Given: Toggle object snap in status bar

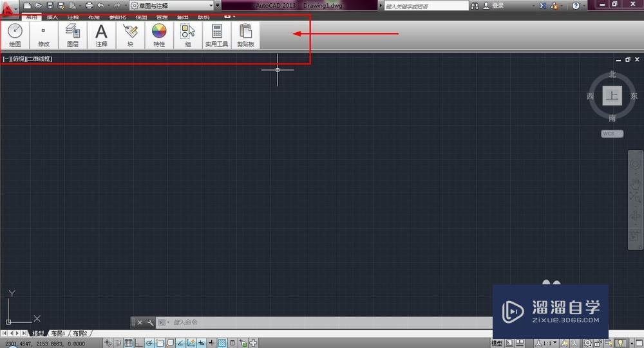Looking at the screenshot, I should pyautogui.click(x=159, y=343).
